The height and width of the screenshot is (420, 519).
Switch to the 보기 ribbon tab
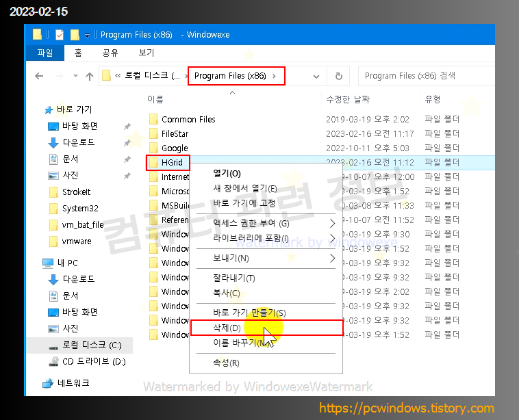point(147,53)
